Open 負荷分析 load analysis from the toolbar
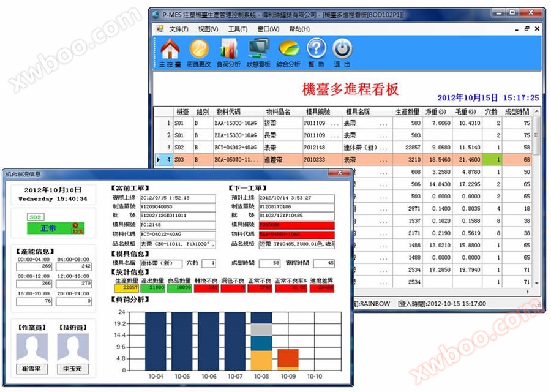The height and width of the screenshot is (392, 551). [x=229, y=49]
